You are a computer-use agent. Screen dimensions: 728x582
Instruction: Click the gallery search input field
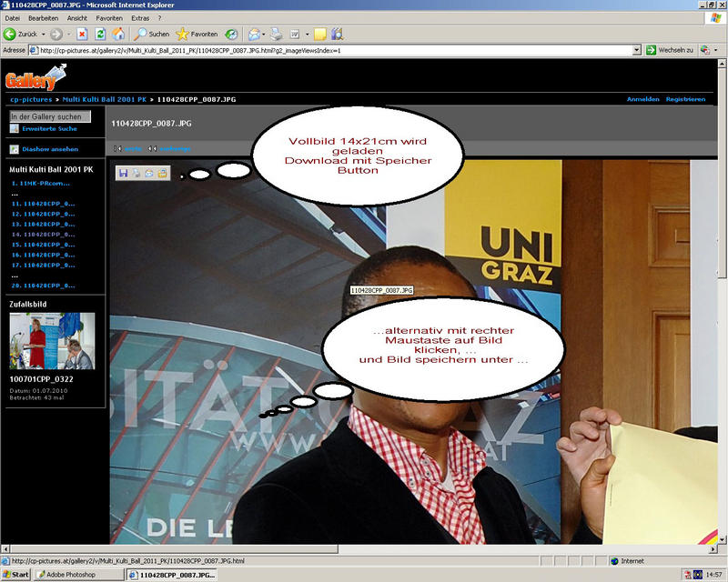(50, 116)
